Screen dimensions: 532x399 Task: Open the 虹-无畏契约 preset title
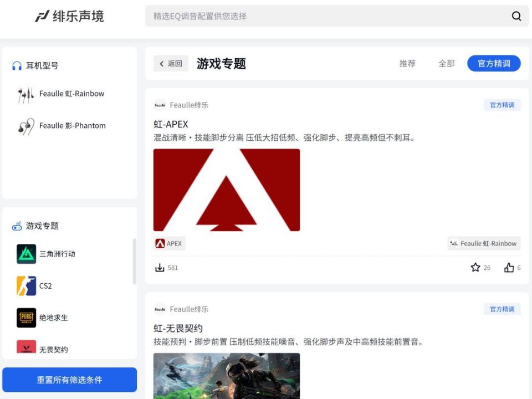pos(178,329)
